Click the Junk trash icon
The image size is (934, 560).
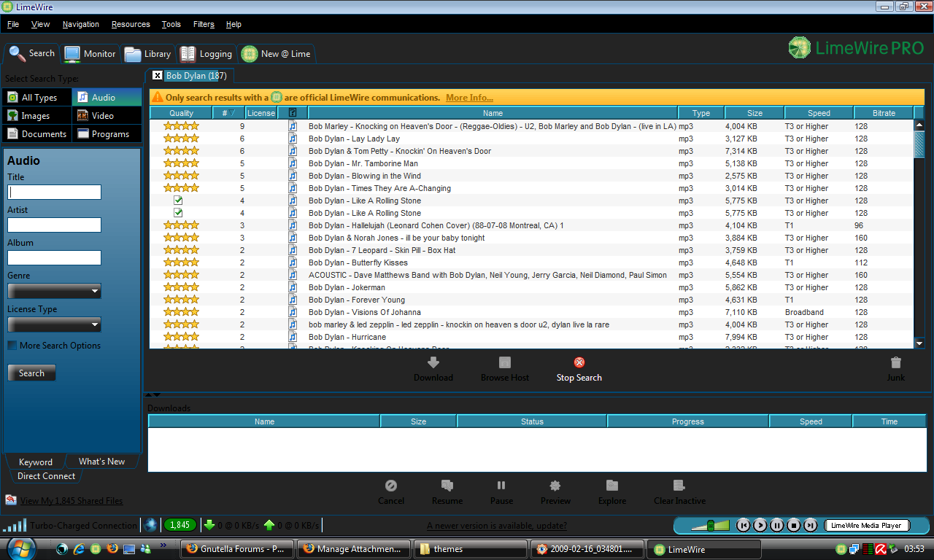[896, 362]
